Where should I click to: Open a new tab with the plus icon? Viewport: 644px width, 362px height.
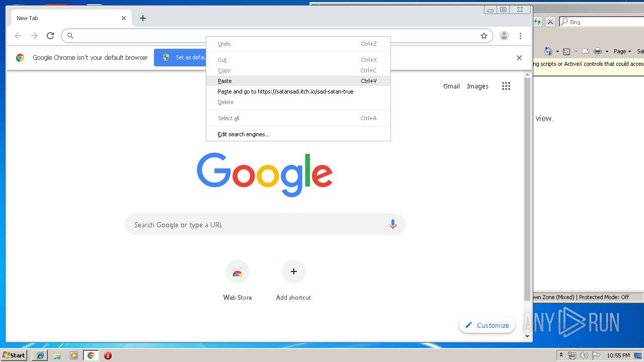[x=143, y=18]
